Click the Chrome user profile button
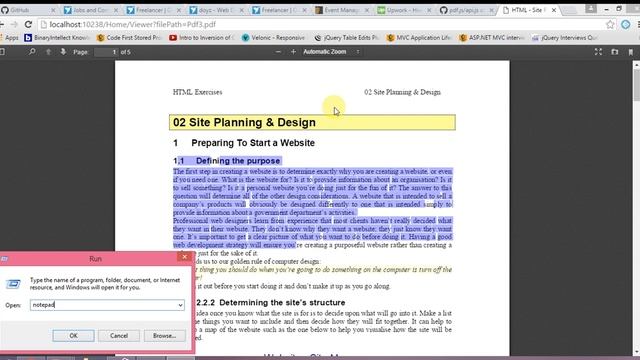The height and width of the screenshot is (360, 640). (591, 8)
